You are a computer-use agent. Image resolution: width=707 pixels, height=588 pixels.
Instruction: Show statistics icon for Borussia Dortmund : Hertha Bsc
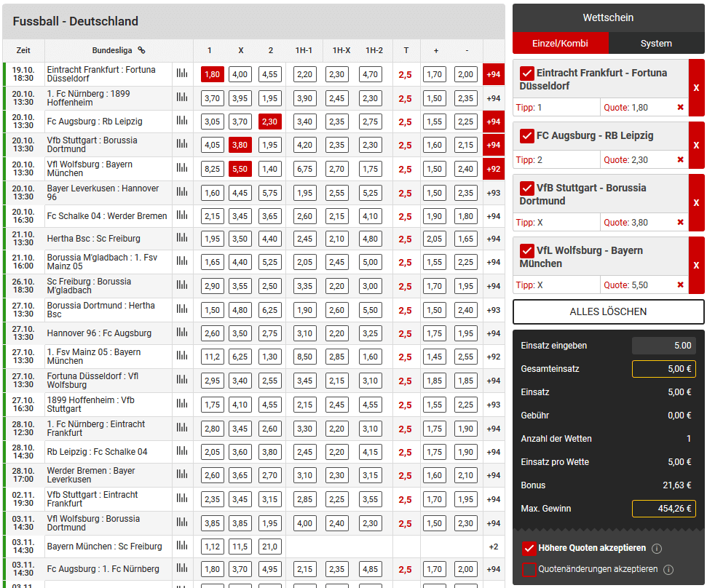[x=182, y=309]
